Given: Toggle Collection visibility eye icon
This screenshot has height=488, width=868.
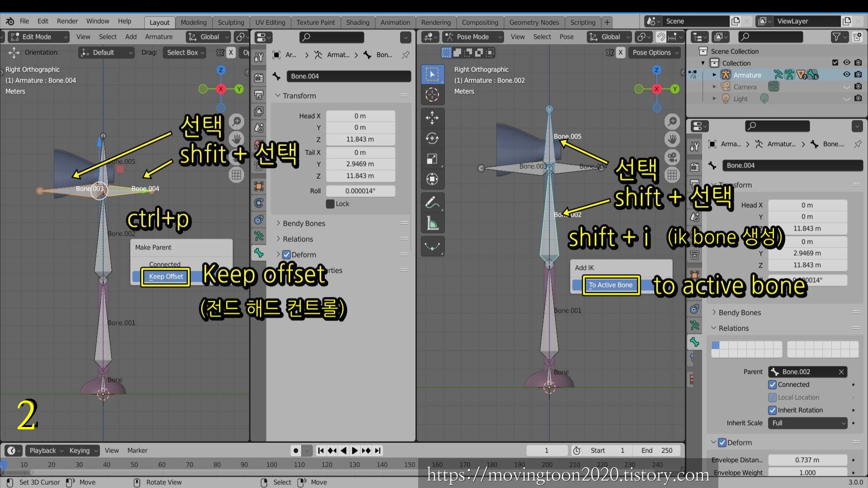Looking at the screenshot, I should pyautogui.click(x=846, y=63).
